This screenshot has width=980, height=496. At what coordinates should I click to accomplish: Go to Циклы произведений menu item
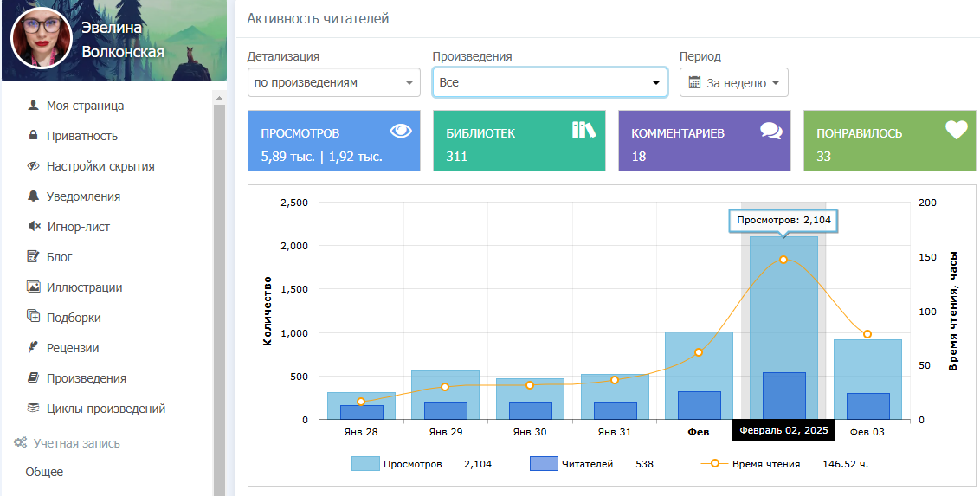[x=106, y=409]
